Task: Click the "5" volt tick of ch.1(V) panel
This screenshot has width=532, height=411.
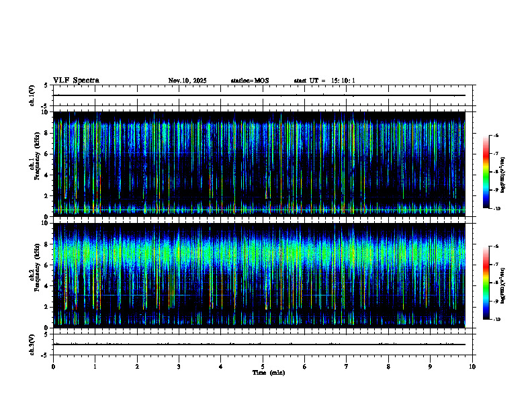Action: (46, 86)
